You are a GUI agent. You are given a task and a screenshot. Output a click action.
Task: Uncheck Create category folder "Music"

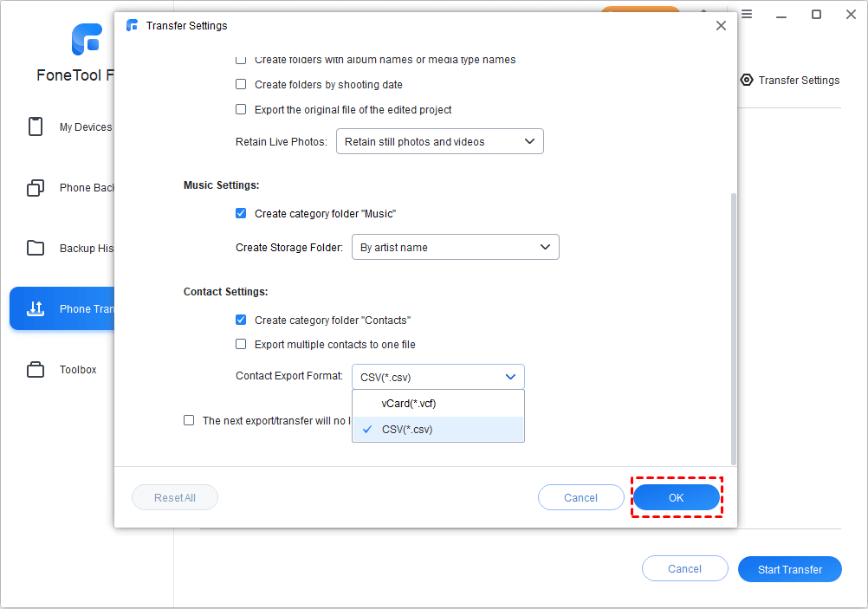click(x=241, y=213)
